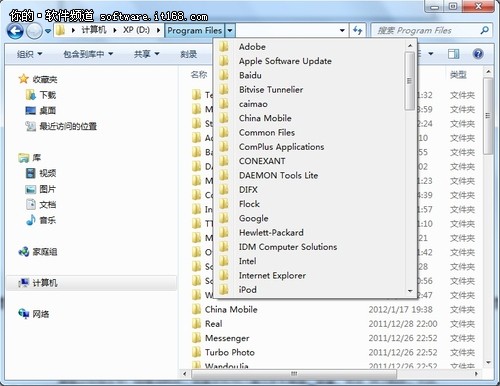The width and height of the screenshot is (500, 386).
Task: Sort by the 类型 column header
Action: pos(458,75)
